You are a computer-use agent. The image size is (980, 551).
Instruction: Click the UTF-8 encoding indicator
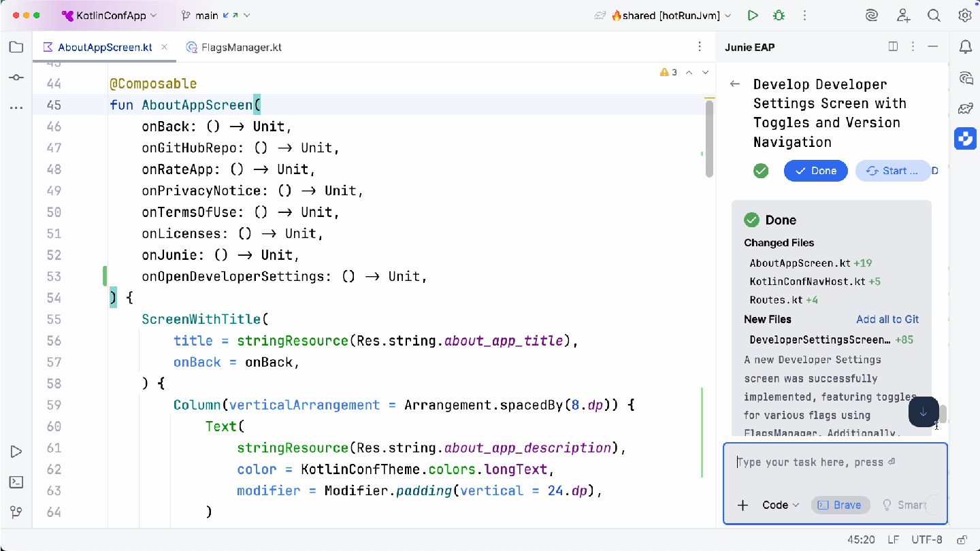(927, 540)
